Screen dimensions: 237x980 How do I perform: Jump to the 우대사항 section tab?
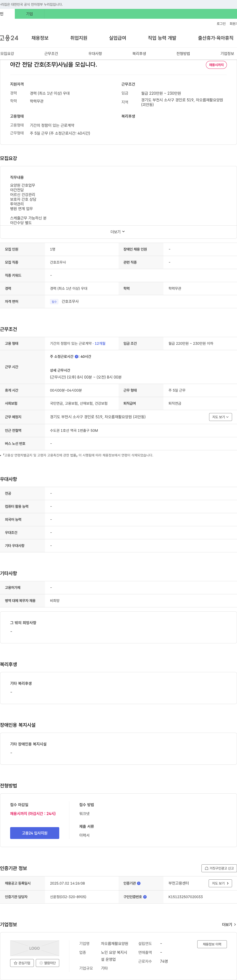pyautogui.click(x=95, y=54)
